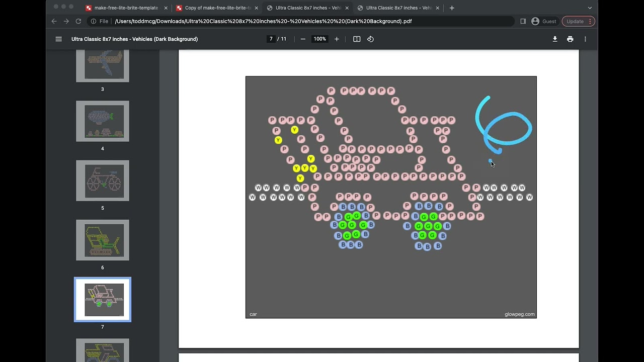Open the browser tab list chevron

point(590,8)
